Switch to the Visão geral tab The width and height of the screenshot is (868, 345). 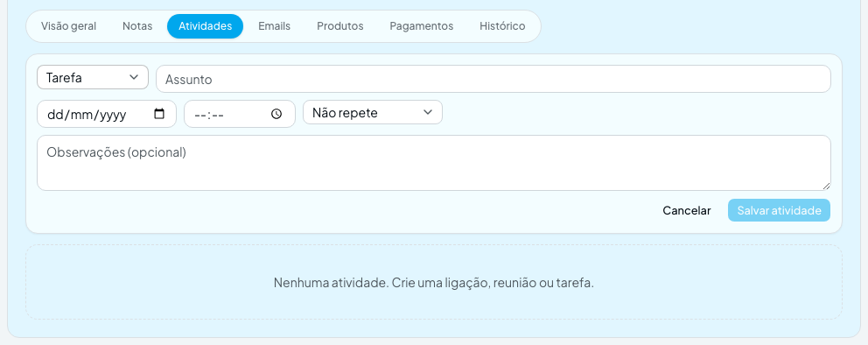point(68,26)
